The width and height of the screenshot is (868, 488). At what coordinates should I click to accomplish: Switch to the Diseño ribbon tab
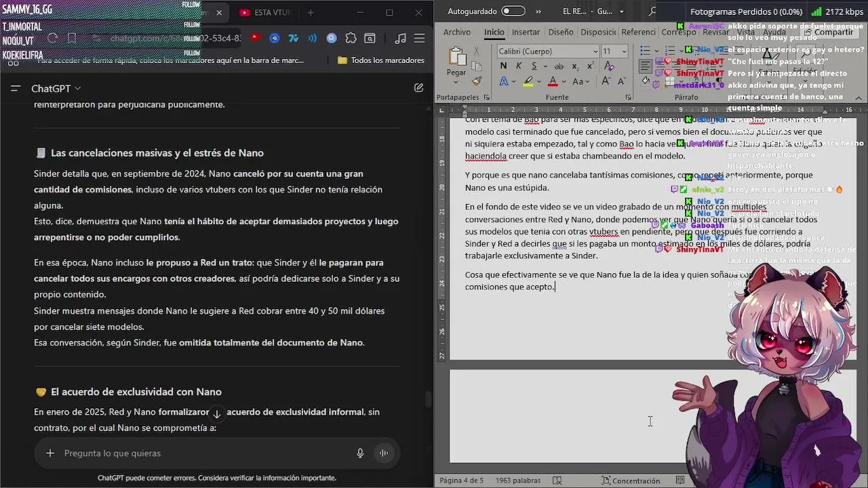(561, 32)
